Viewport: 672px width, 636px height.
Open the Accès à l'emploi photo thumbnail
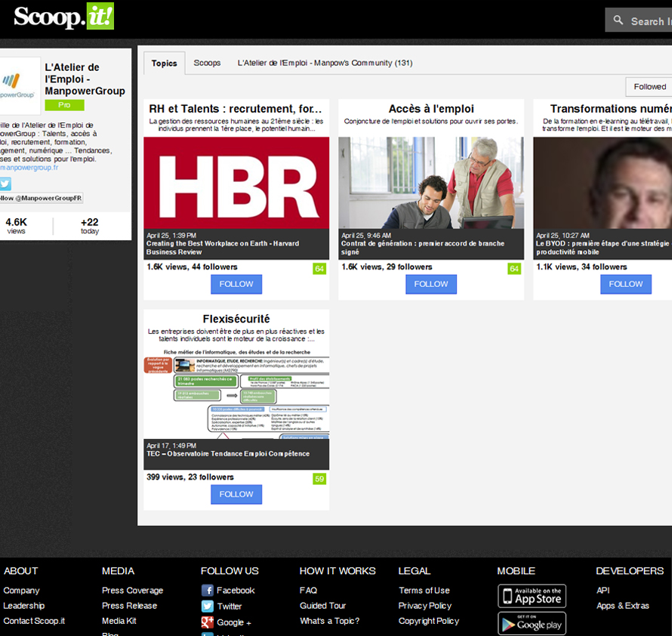pos(431,183)
